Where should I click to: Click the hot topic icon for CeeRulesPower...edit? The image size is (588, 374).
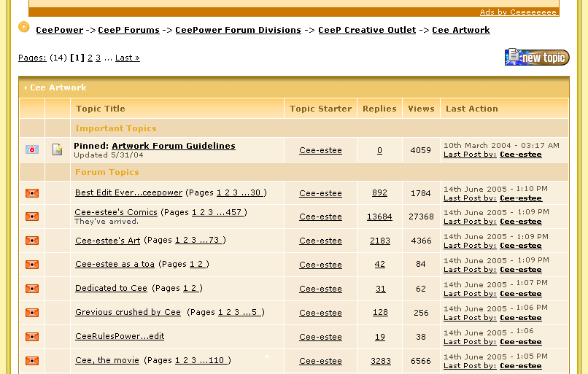click(32, 337)
